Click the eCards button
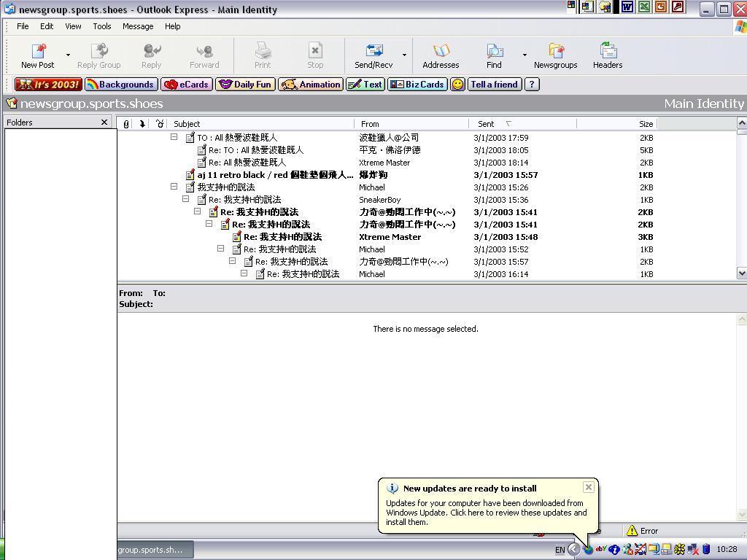Viewport: 747px width, 560px height. [187, 85]
